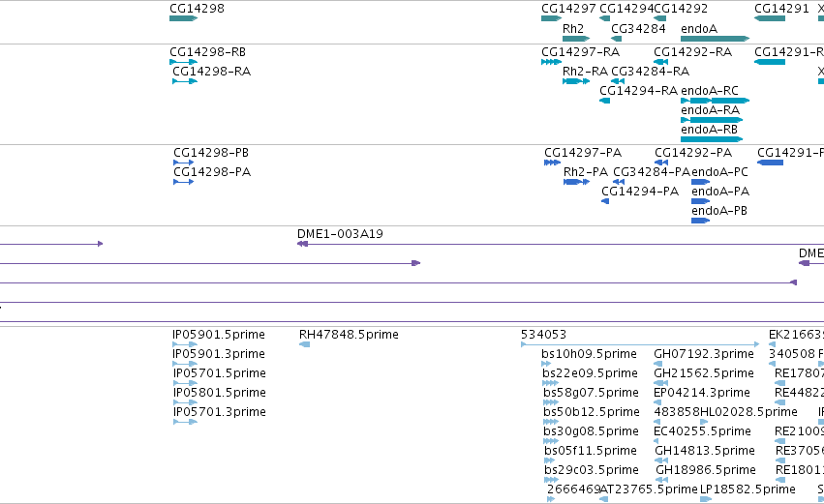824x504 pixels.
Task: Open the CG14292-PA protein label
Action: pos(693,153)
